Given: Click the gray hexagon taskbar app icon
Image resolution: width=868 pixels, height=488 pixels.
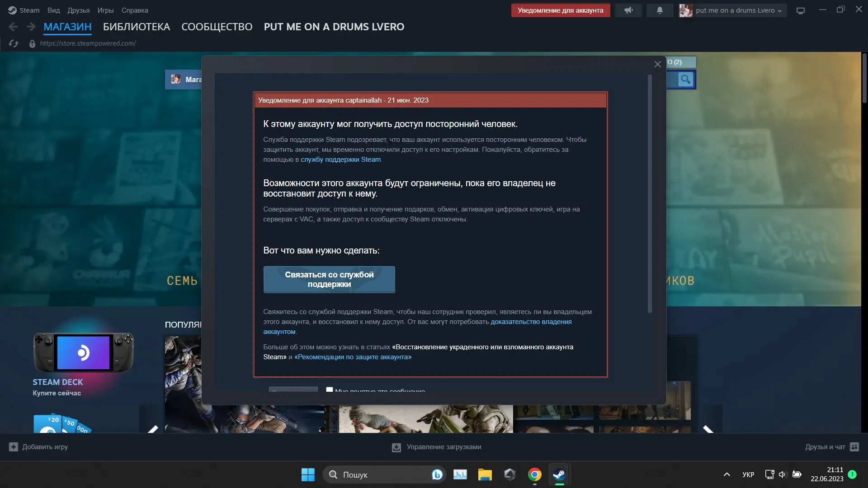Looking at the screenshot, I should (x=509, y=474).
